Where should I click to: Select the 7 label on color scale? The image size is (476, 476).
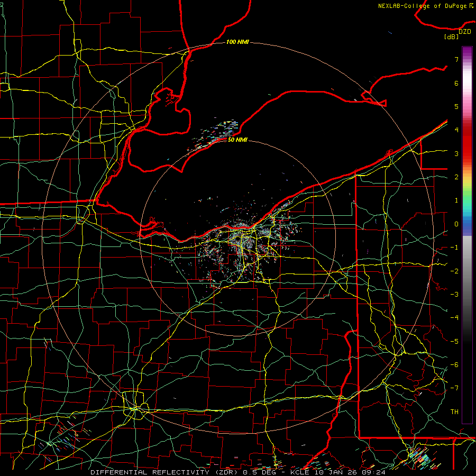[456, 59]
